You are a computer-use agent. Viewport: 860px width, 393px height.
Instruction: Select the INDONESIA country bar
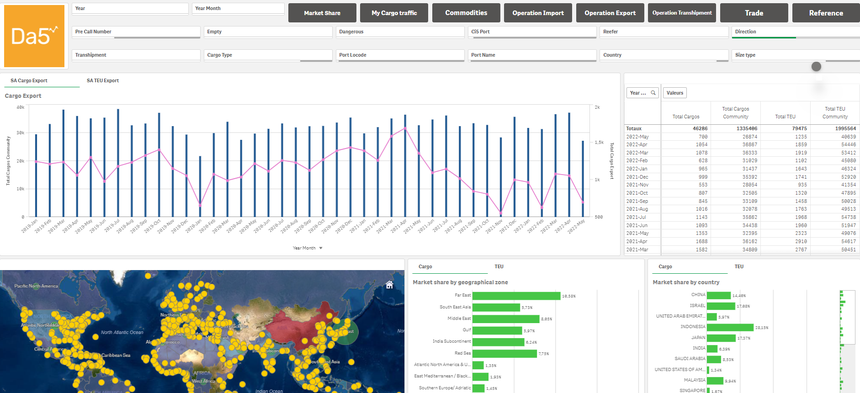click(730, 327)
